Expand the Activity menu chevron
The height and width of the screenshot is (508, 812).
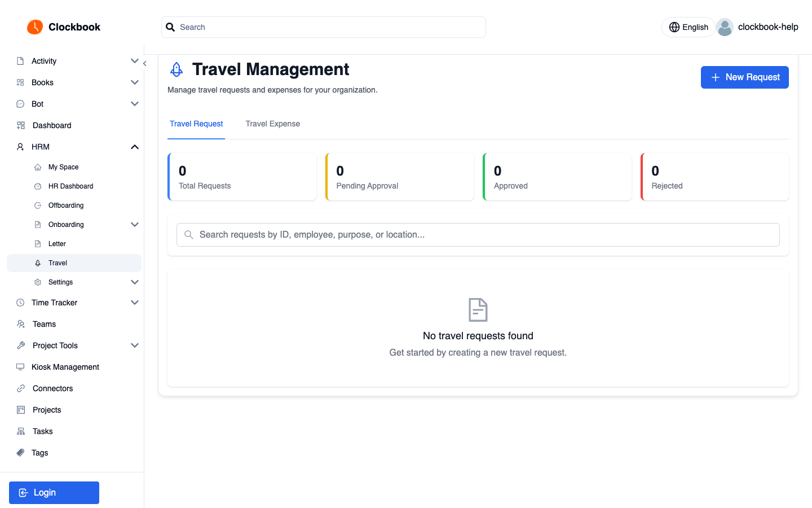(x=135, y=61)
